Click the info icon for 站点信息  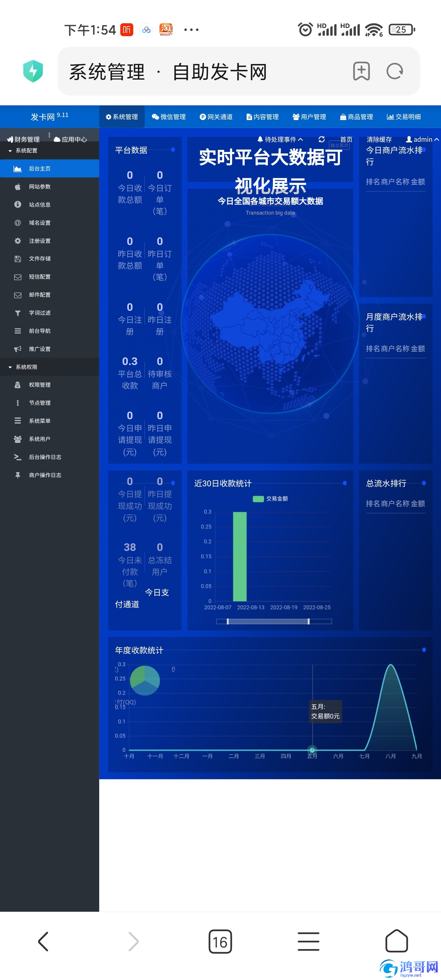click(17, 205)
